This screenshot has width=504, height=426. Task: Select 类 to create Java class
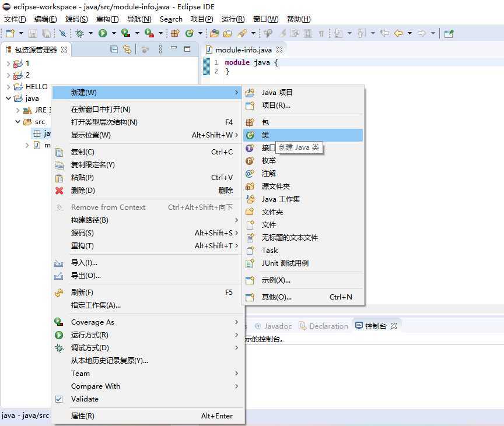303,135
